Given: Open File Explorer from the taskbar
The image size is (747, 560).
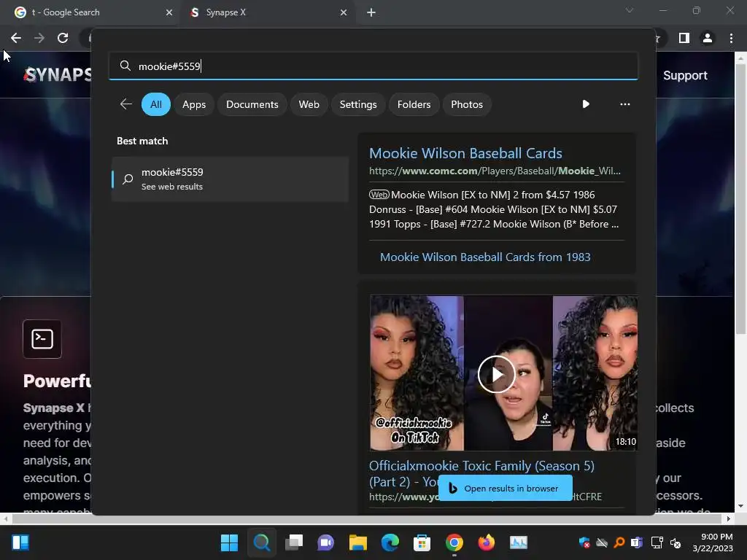Looking at the screenshot, I should (x=357, y=542).
